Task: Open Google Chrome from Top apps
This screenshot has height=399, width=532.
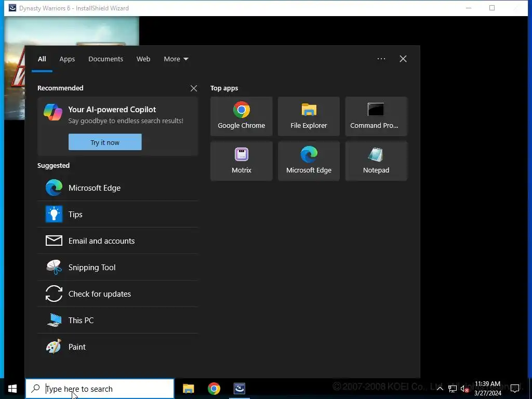Action: point(241,116)
